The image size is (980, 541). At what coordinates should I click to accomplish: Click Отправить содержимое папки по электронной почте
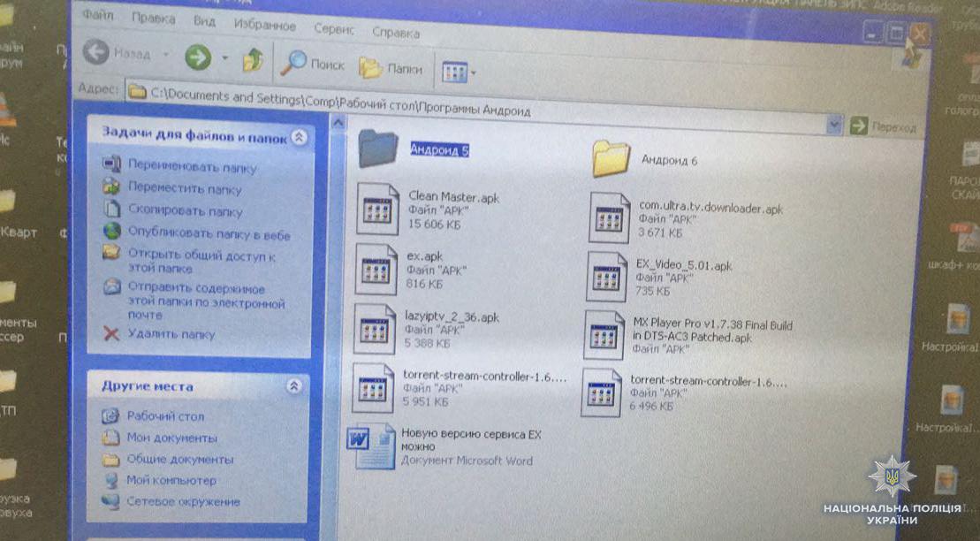click(x=206, y=301)
